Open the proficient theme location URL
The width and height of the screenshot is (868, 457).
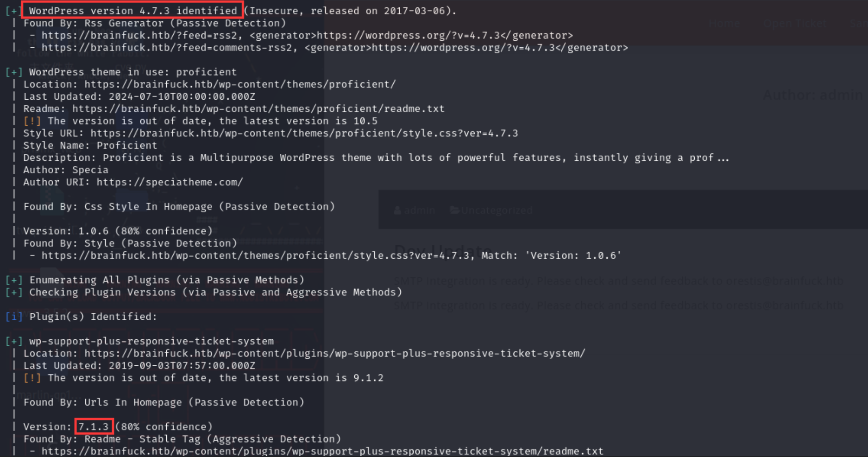(240, 84)
